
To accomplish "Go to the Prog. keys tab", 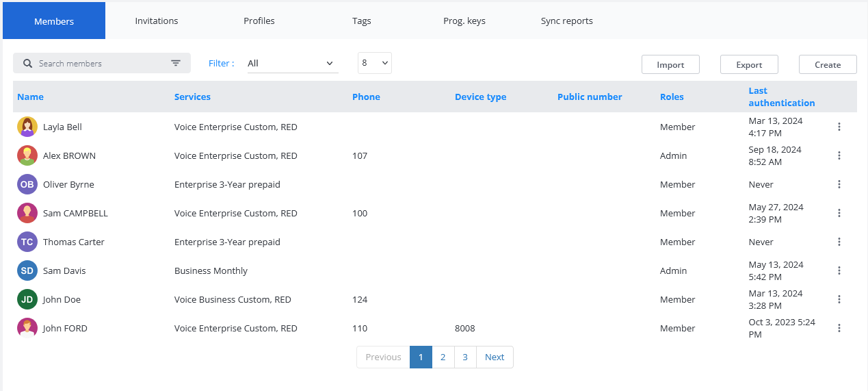I will tap(464, 21).
